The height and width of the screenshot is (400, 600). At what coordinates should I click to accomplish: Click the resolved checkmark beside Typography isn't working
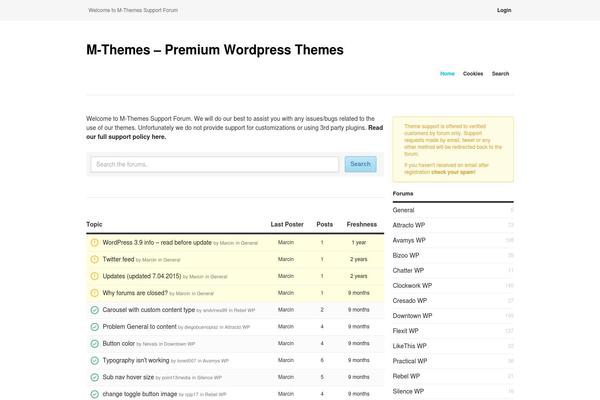click(95, 361)
